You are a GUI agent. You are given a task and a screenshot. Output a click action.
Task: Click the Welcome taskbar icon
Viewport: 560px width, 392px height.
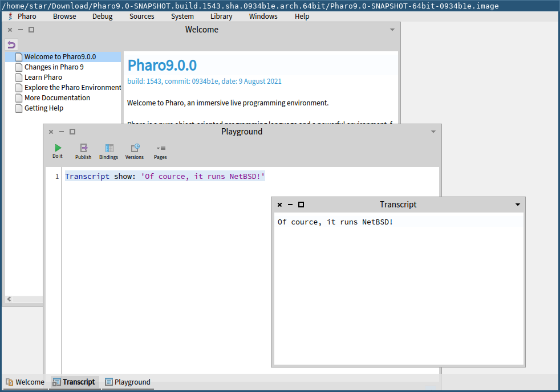click(10, 382)
